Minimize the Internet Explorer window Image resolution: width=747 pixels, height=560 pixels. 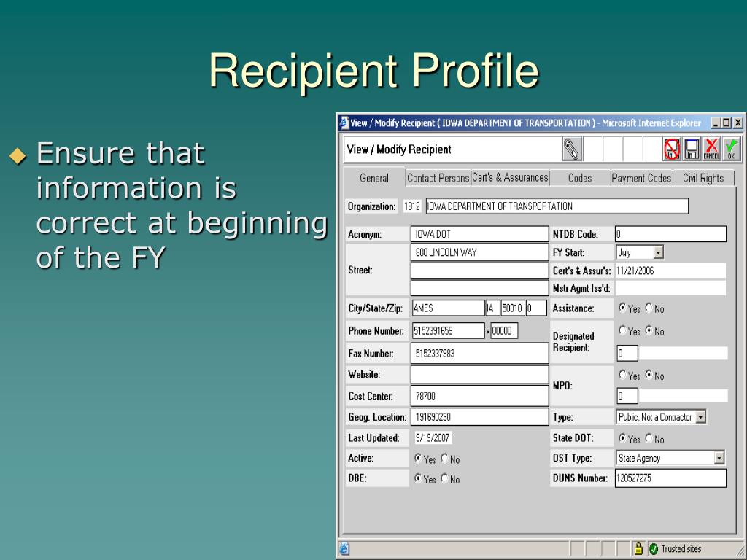[x=716, y=122]
